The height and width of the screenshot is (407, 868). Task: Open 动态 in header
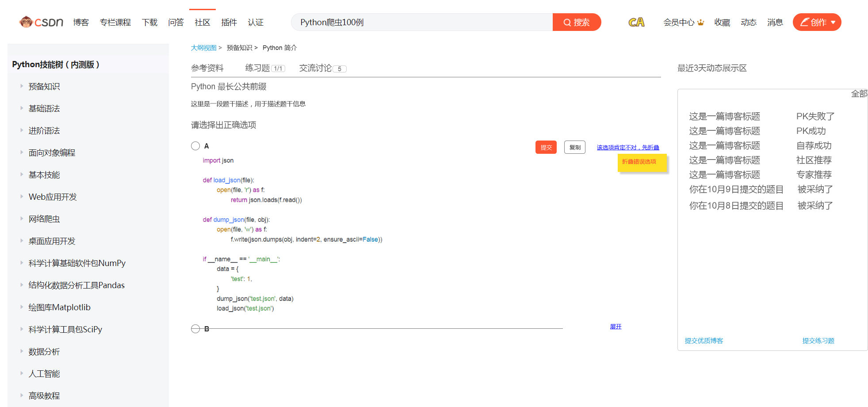click(749, 22)
